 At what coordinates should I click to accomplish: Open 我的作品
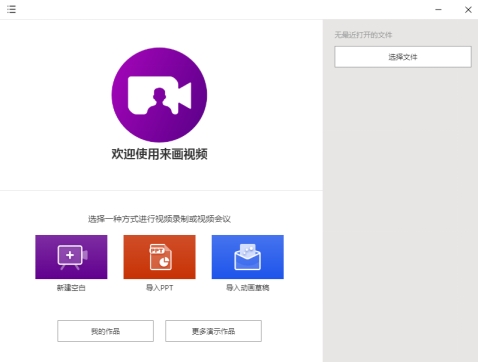pyautogui.click(x=105, y=331)
